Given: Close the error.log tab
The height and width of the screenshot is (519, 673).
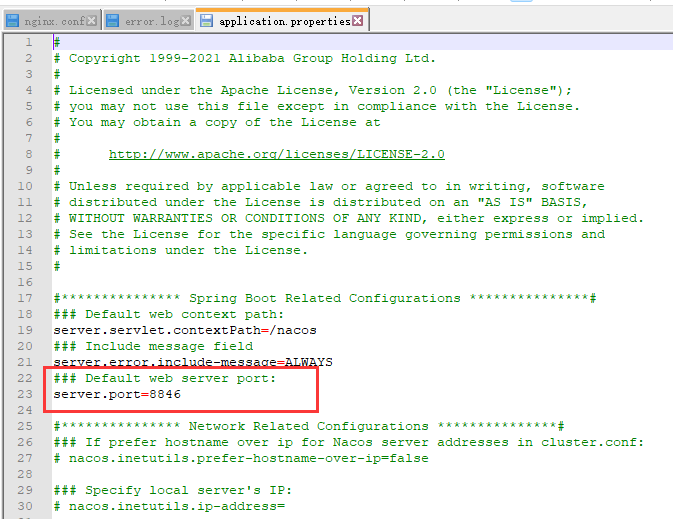Looking at the screenshot, I should (185, 20).
